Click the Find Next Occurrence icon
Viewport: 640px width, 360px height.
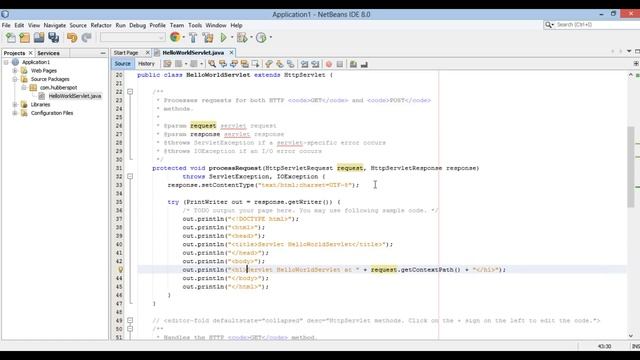tap(234, 64)
